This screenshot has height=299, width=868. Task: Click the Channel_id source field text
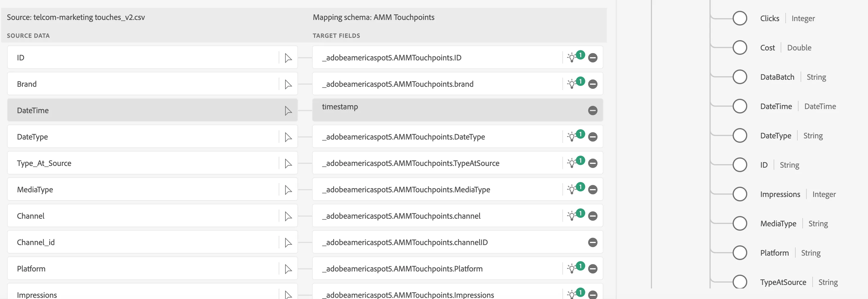tap(36, 243)
